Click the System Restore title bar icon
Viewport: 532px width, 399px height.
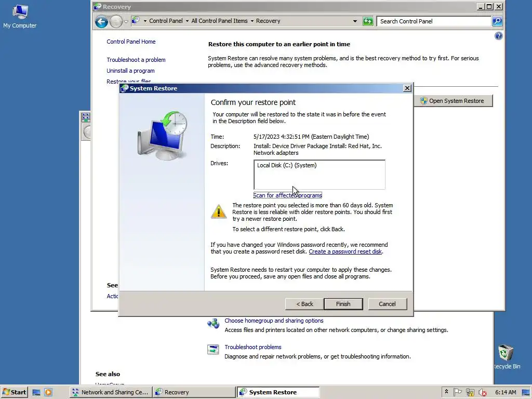[125, 88]
